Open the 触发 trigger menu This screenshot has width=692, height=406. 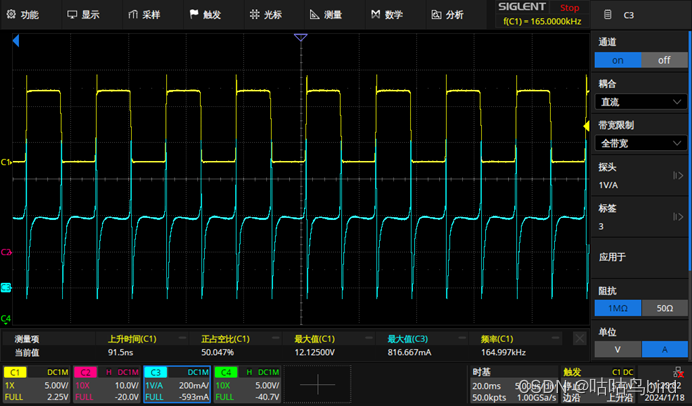tap(205, 15)
